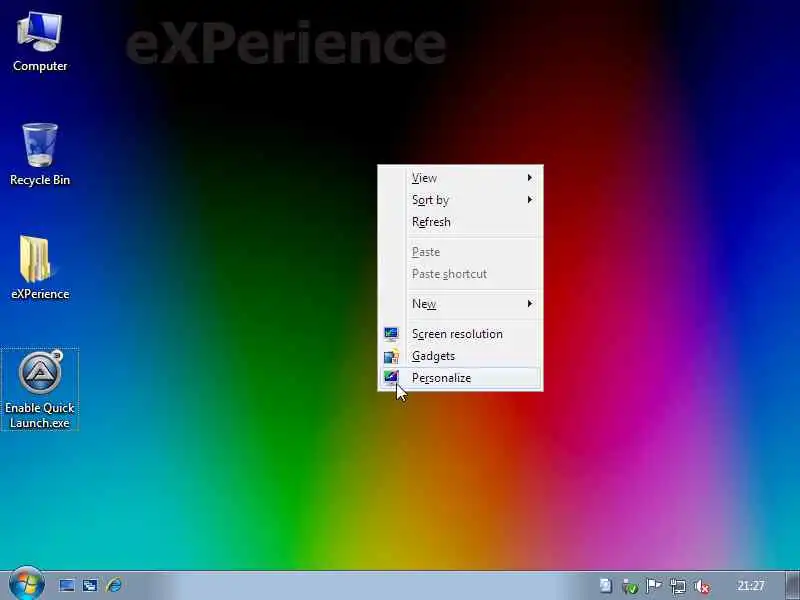This screenshot has height=600, width=800.
Task: Choose Personalize in the context menu
Action: 460,378
